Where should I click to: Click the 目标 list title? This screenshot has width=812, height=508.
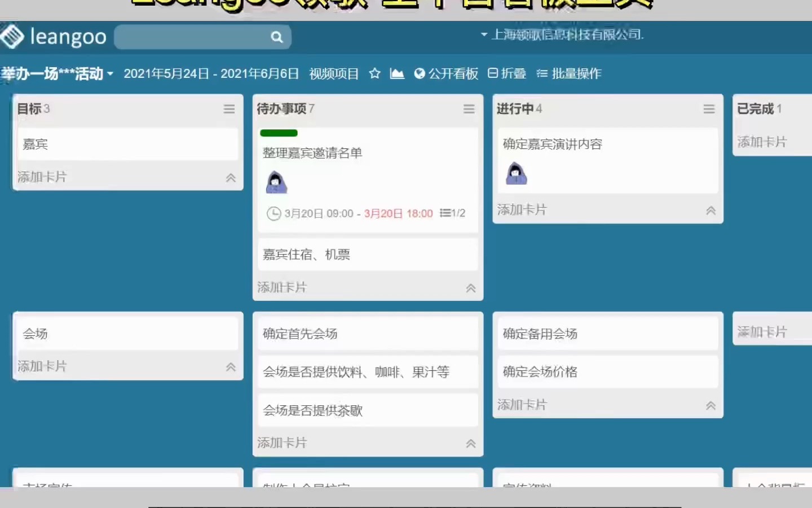point(29,108)
